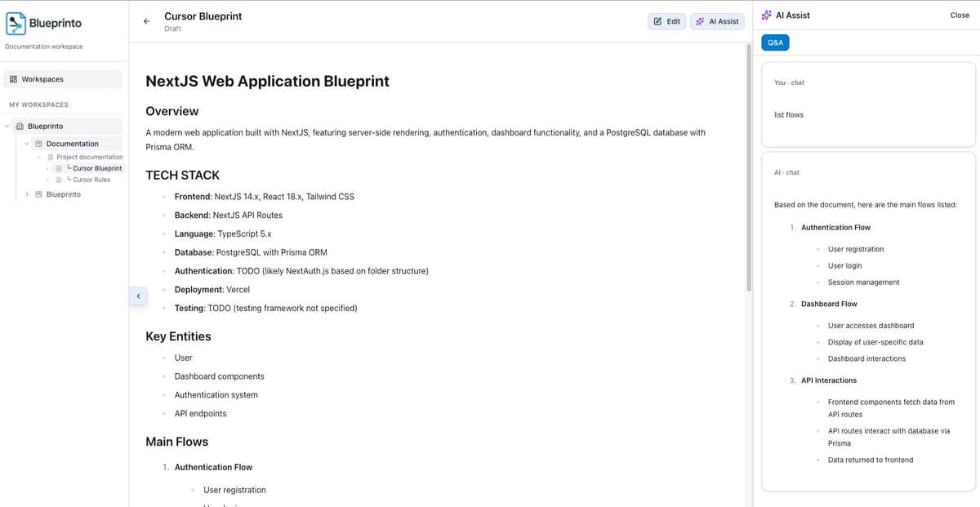Close the AI Assist panel
This screenshot has width=980, height=507.
click(x=960, y=15)
